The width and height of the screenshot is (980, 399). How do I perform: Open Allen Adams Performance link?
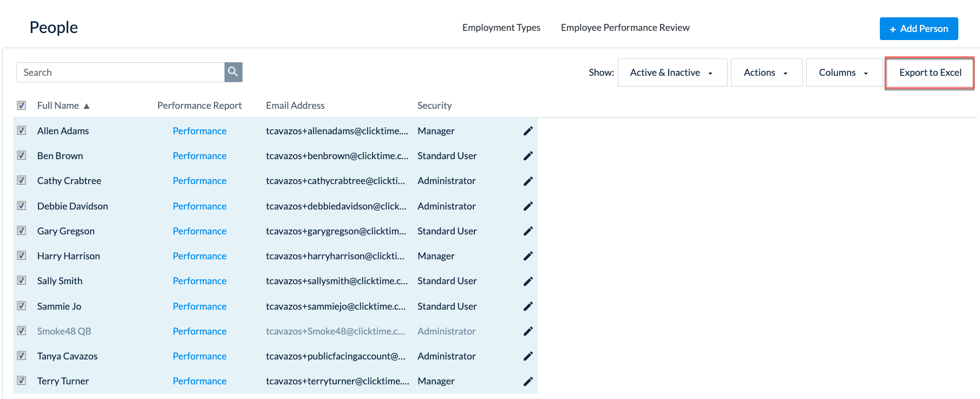[x=200, y=131]
